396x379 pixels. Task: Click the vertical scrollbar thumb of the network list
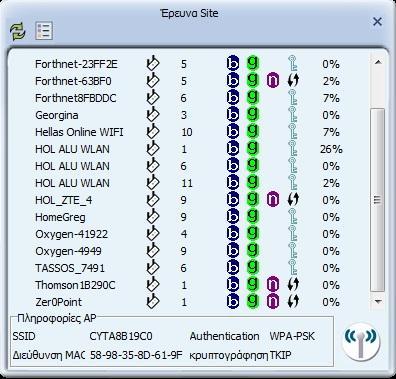pyautogui.click(x=378, y=200)
